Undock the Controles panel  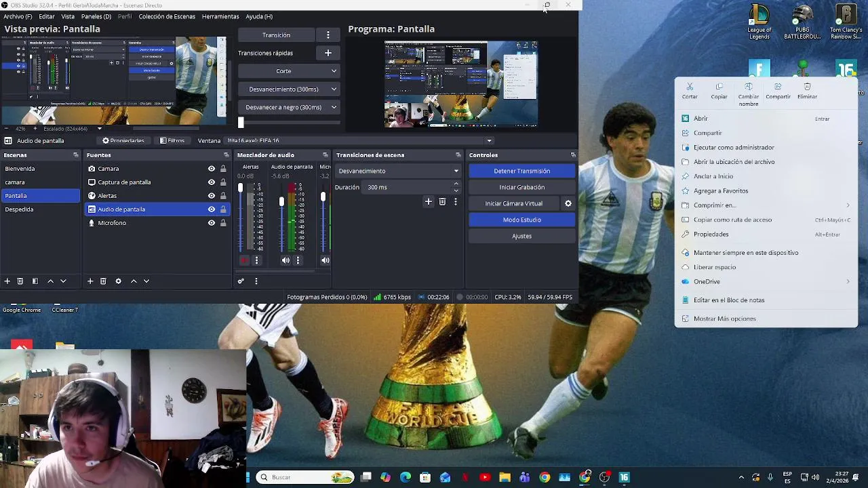pyautogui.click(x=573, y=155)
